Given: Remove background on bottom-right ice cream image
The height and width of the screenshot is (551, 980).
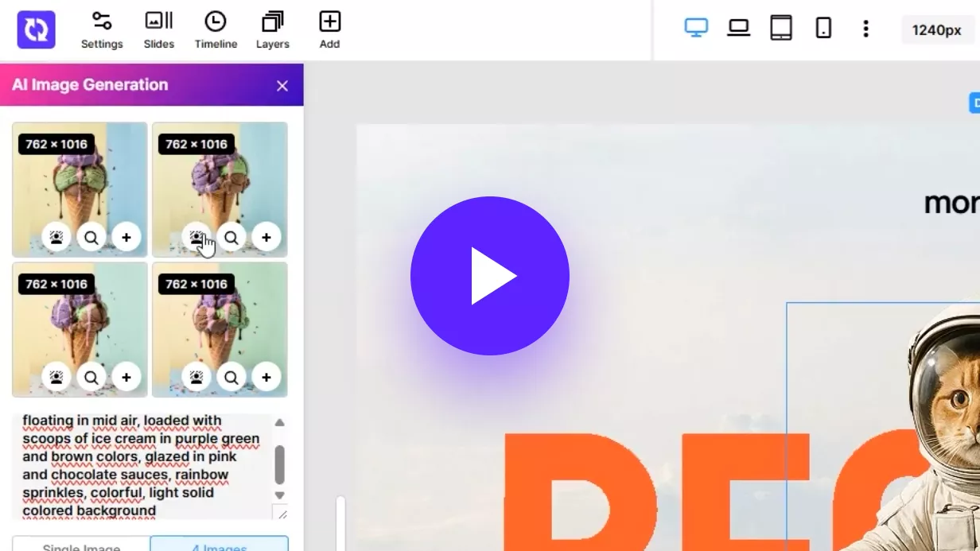Looking at the screenshot, I should click(x=196, y=377).
